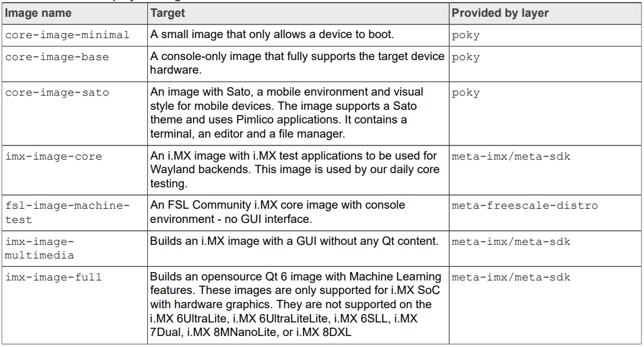Select the imx-image-multimedia image name
The width and height of the screenshot is (644, 347).
point(39,248)
